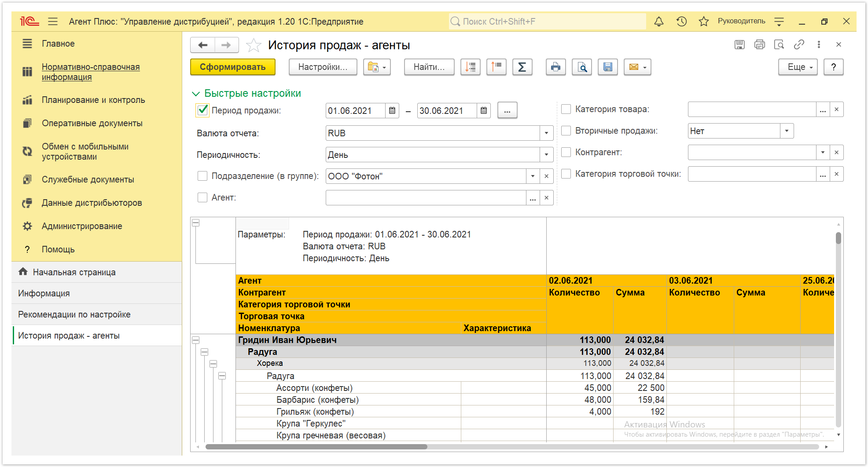Open notifications bell icon
Image resolution: width=868 pixels, height=467 pixels.
[x=659, y=22]
